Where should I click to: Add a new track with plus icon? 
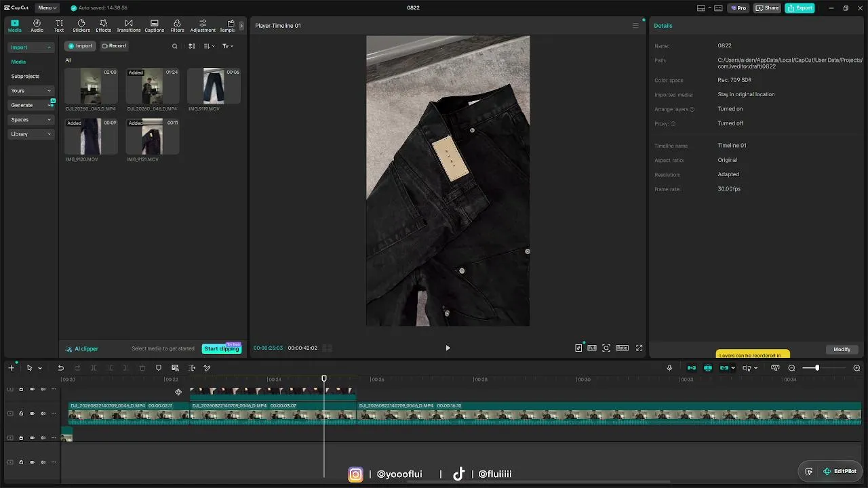click(11, 368)
